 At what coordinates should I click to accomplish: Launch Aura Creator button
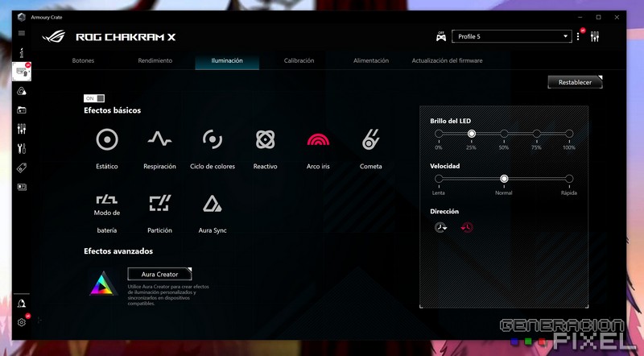[x=159, y=274]
